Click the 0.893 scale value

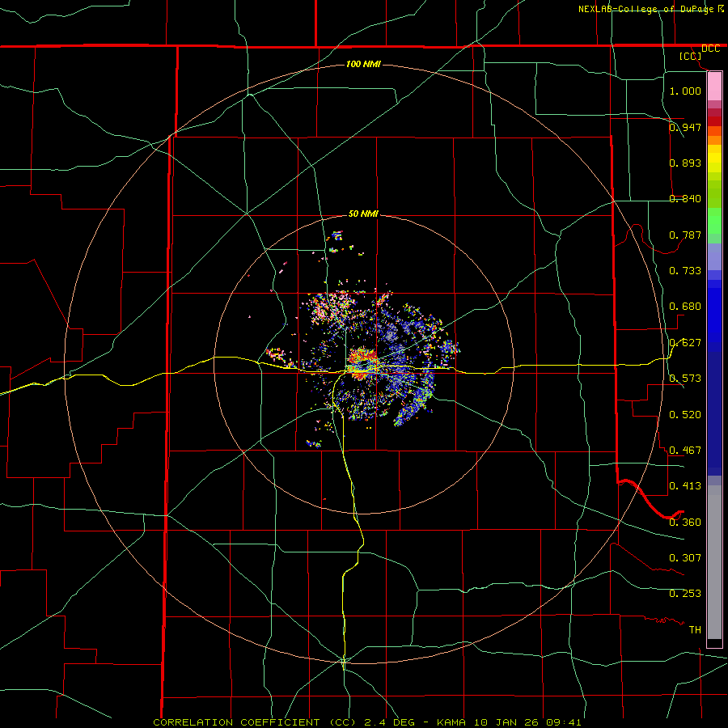pos(685,163)
